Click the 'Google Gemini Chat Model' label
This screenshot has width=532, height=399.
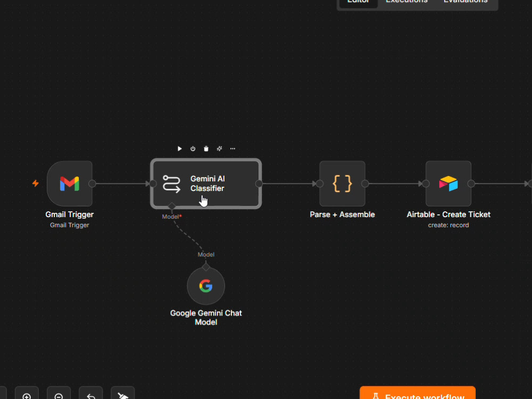pyautogui.click(x=206, y=318)
